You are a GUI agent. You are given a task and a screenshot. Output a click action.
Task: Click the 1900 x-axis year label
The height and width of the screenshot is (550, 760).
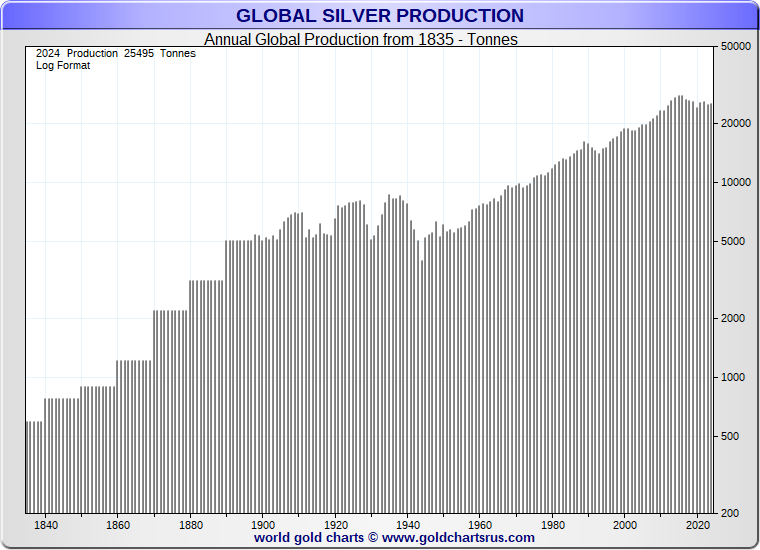[x=263, y=525]
